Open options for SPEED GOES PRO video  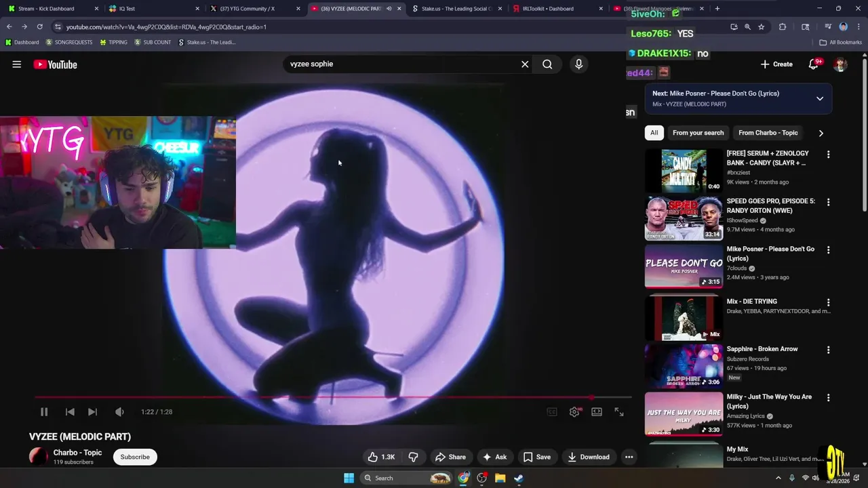828,203
